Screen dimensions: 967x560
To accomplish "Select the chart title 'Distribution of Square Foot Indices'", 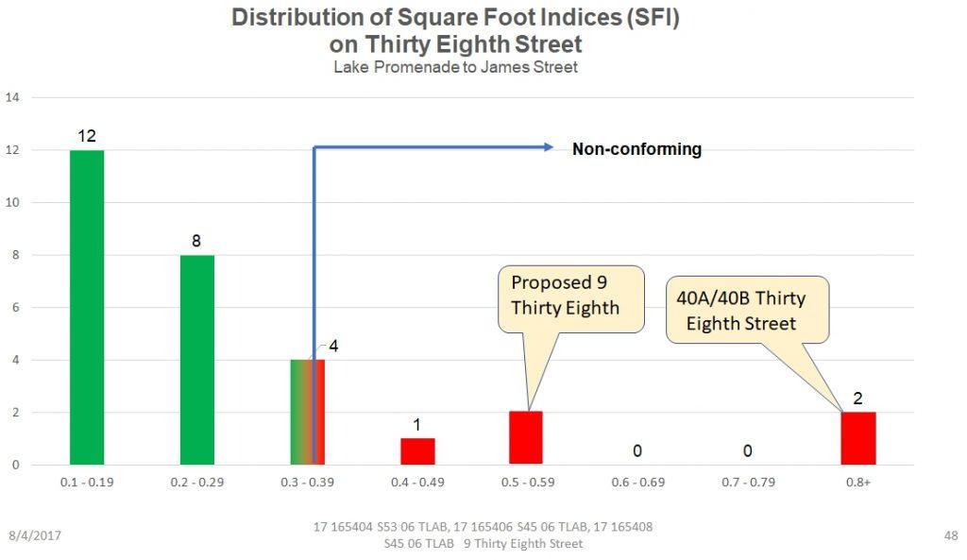I will coord(456,18).
